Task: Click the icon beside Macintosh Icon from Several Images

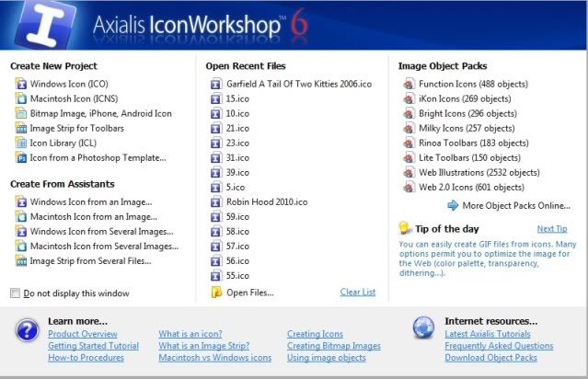Action: tap(21, 246)
